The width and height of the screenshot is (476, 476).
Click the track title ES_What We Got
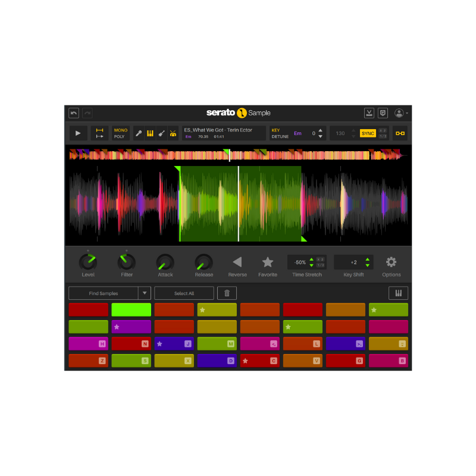[218, 130]
